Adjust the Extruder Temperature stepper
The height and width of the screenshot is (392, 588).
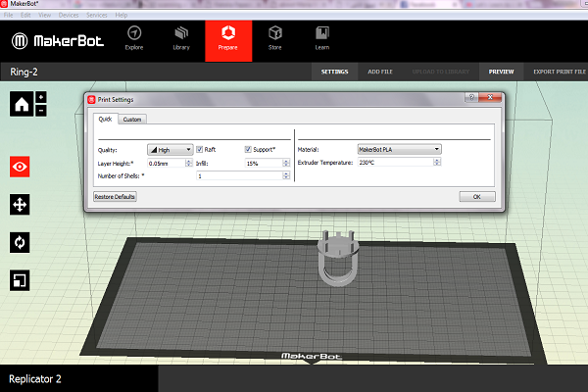(x=437, y=162)
